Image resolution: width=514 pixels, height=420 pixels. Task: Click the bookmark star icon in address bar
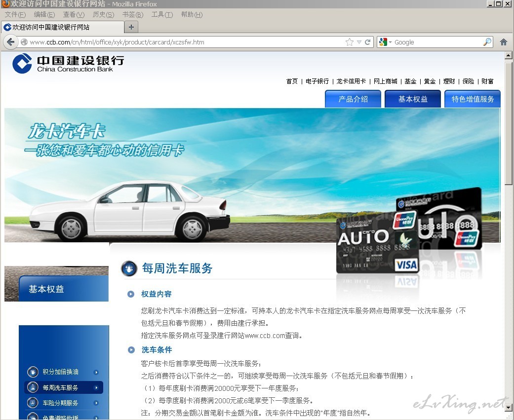click(350, 42)
